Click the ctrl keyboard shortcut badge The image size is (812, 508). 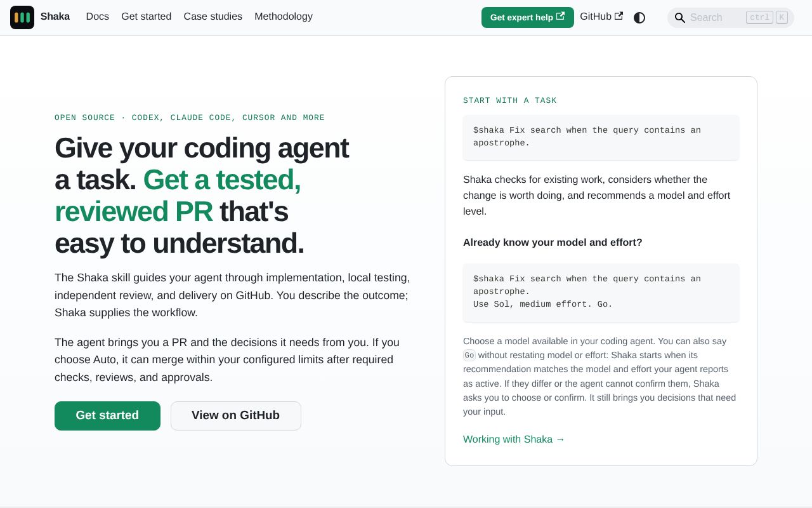pyautogui.click(x=759, y=17)
